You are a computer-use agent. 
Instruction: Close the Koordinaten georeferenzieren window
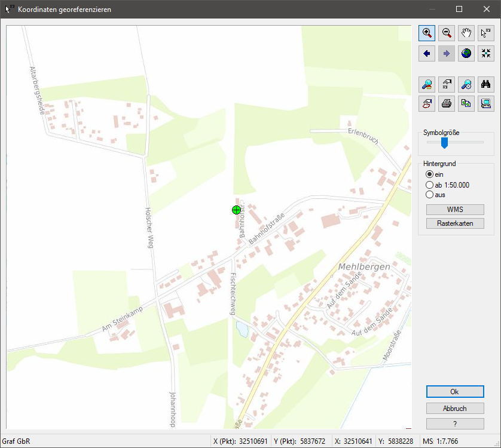[487, 9]
